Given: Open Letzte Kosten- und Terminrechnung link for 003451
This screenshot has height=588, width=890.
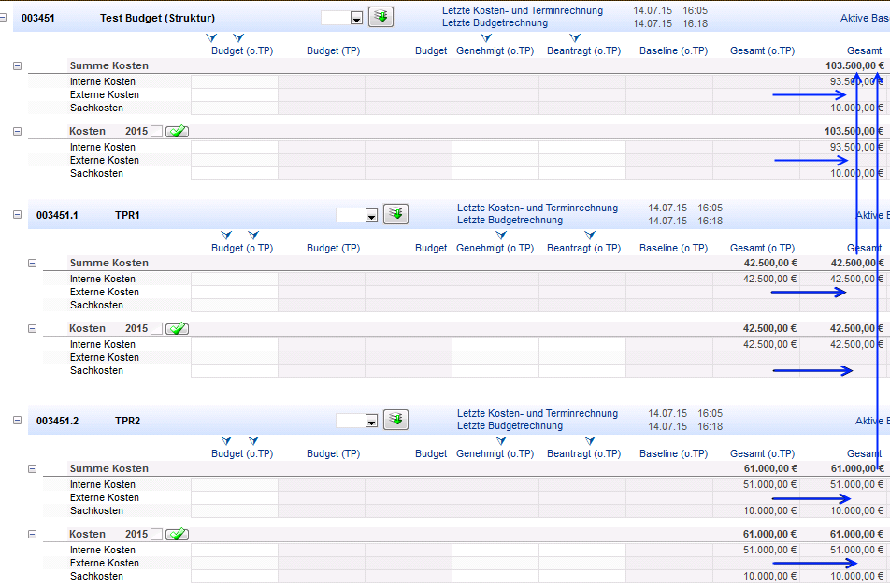Looking at the screenshot, I should tap(523, 11).
